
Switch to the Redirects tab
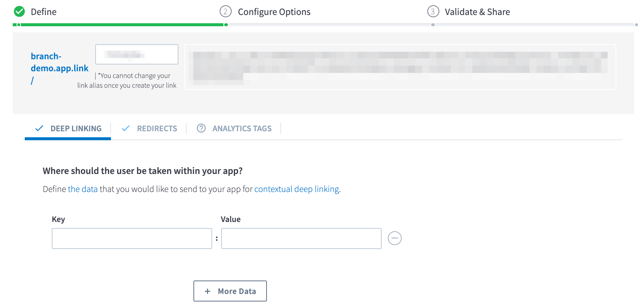point(157,129)
